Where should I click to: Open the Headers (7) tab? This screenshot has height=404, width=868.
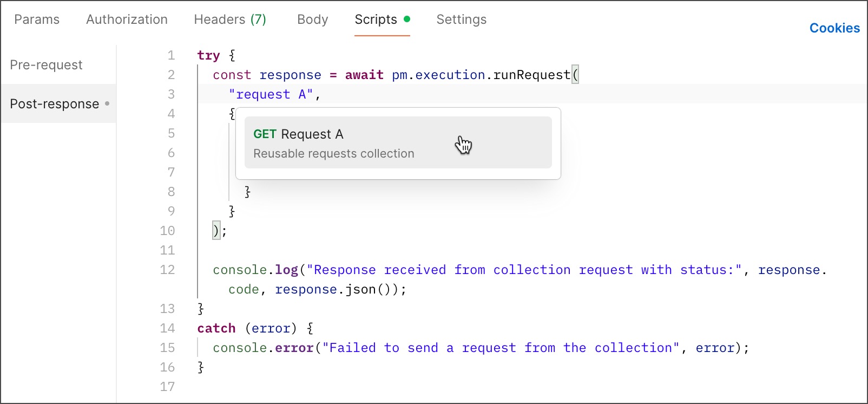pos(230,19)
